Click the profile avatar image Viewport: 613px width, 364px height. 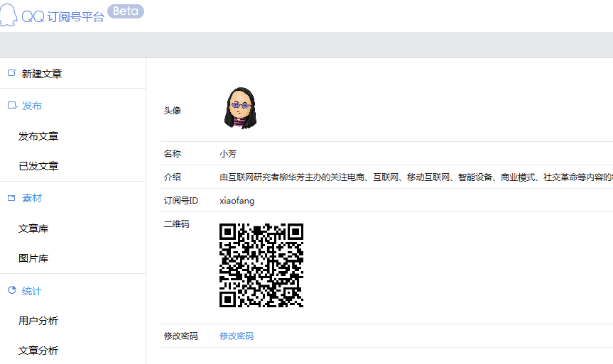pos(240,108)
